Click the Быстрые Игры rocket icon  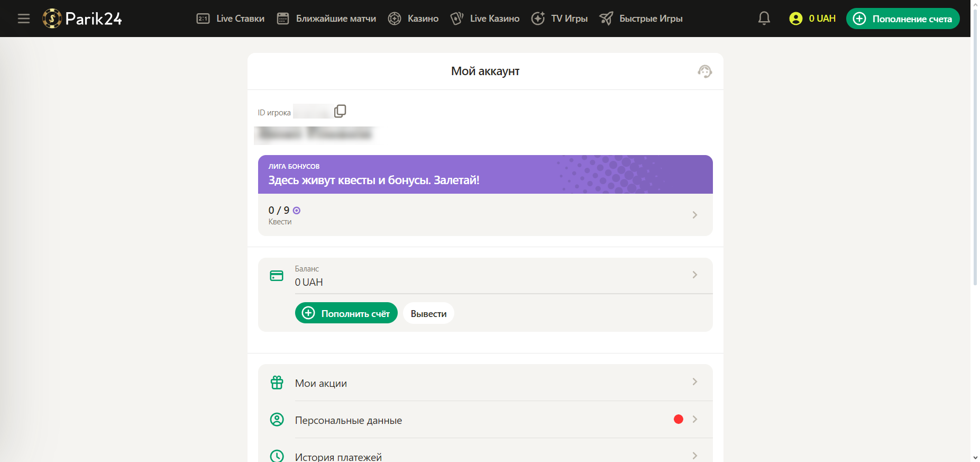click(x=606, y=19)
